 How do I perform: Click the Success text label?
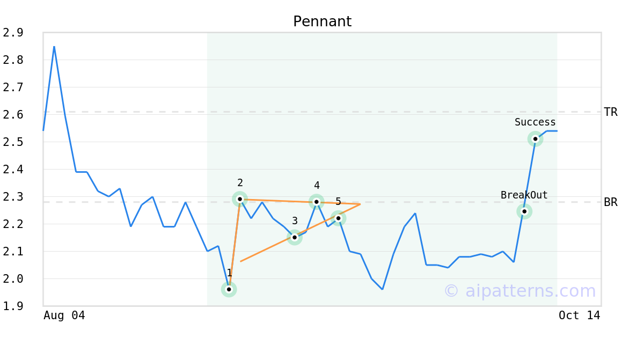tap(535, 122)
